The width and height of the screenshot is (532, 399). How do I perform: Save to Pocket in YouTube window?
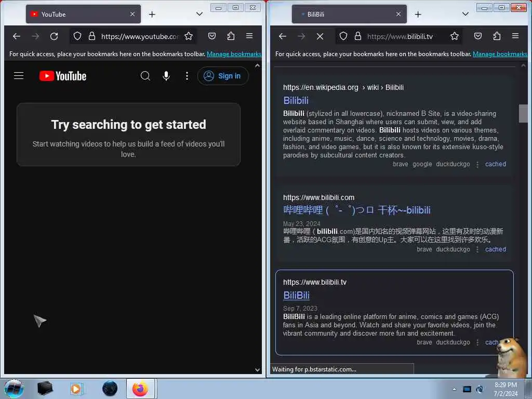(x=212, y=36)
